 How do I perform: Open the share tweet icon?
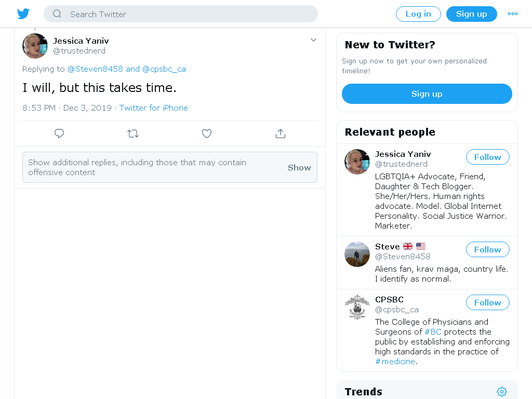(280, 134)
